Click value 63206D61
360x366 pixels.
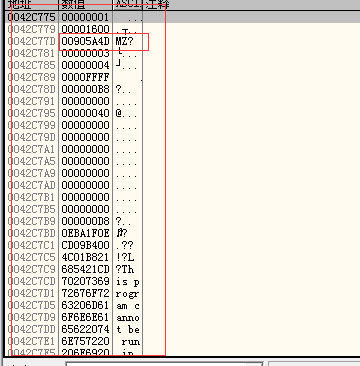(x=85, y=306)
